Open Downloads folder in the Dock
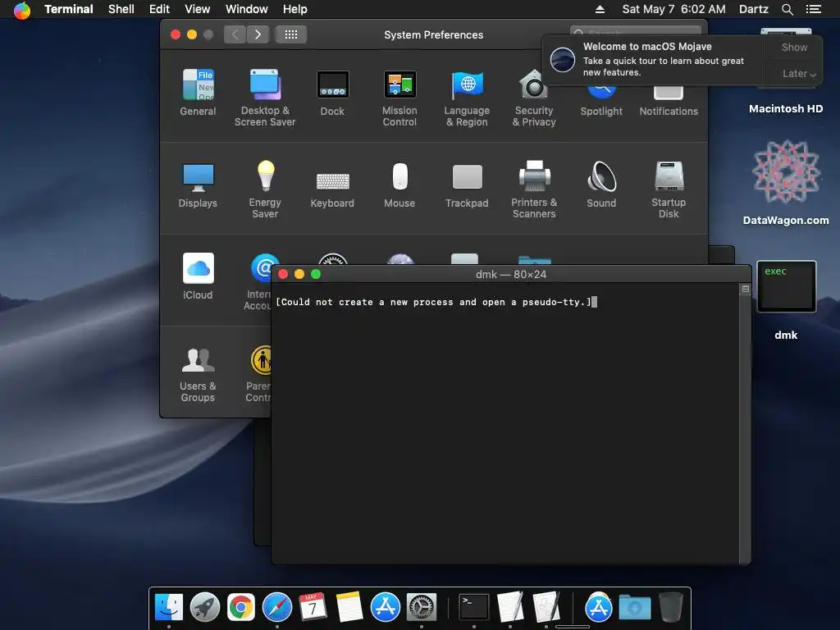The width and height of the screenshot is (840, 630). coord(634,608)
